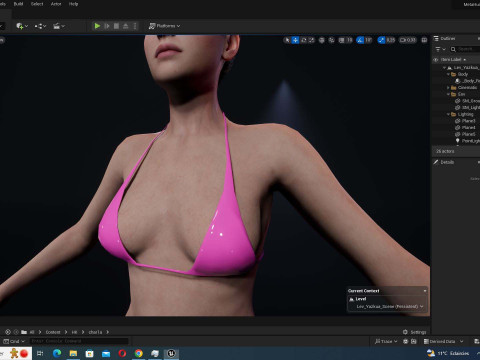The height and width of the screenshot is (360, 480).
Task: Expand the Cinematic folder in Outliner
Action: (x=448, y=88)
